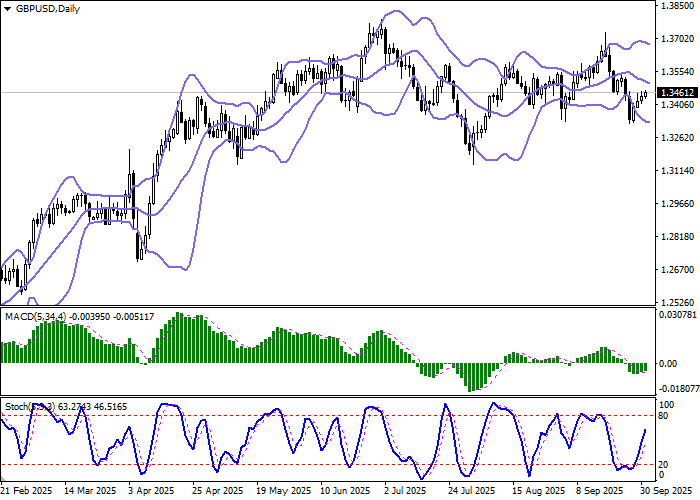Image resolution: width=700 pixels, height=500 pixels.
Task: Click the Stochastic 80 level label
Action: point(661,415)
